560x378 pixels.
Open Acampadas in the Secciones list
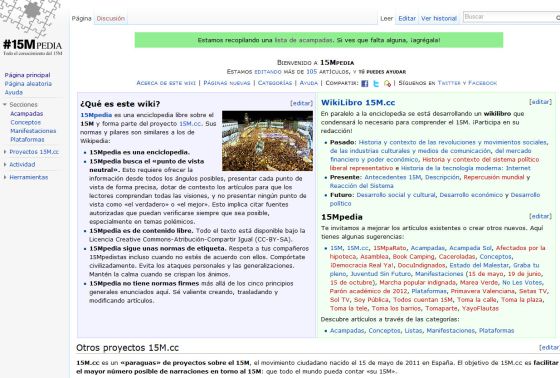point(26,114)
